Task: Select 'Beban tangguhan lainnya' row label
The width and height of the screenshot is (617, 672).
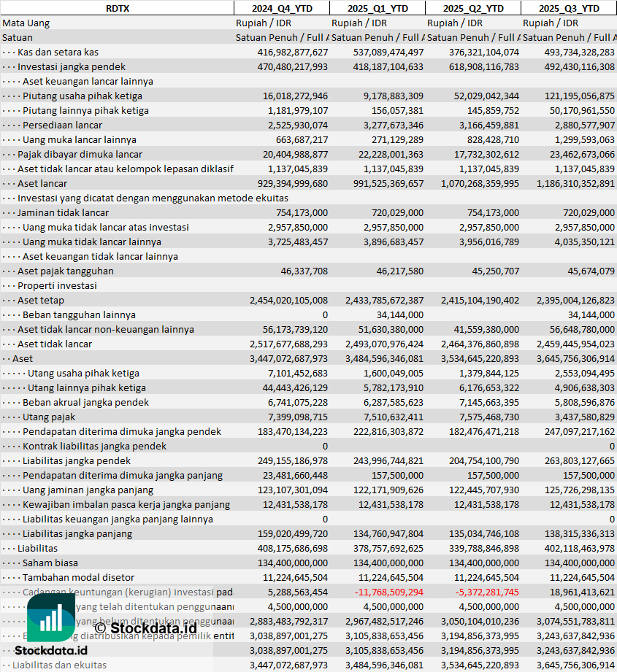Action: click(79, 314)
